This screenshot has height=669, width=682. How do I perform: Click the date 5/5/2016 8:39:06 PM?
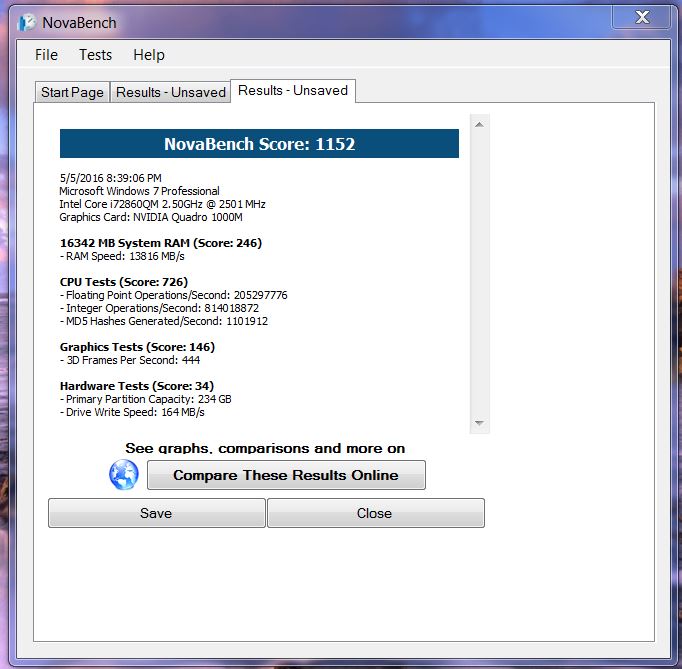coord(110,178)
